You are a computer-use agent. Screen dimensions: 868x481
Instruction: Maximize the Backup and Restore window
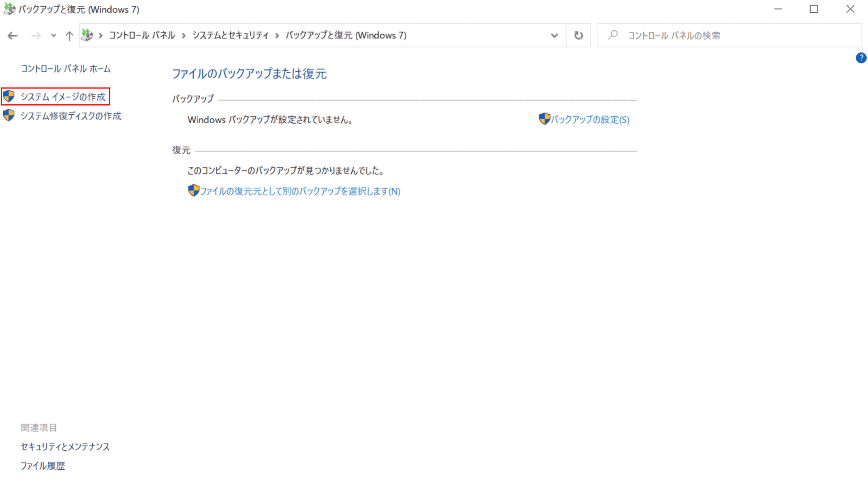tap(814, 9)
